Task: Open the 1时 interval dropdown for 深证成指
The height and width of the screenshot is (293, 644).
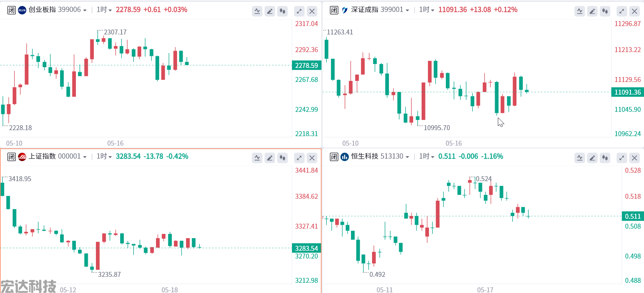Action: [427, 10]
